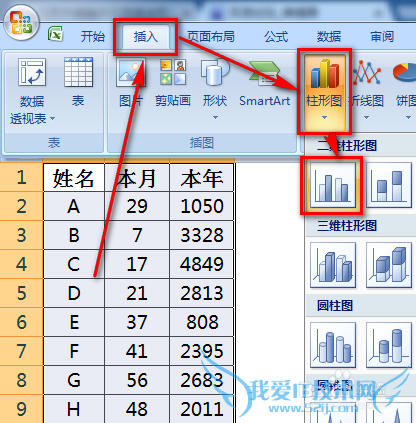The height and width of the screenshot is (423, 416).
Task: Open the 页面布局 tab
Action: click(x=211, y=37)
